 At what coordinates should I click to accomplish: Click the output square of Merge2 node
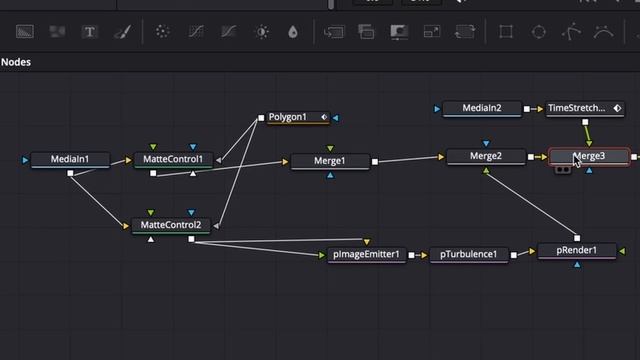(531, 157)
